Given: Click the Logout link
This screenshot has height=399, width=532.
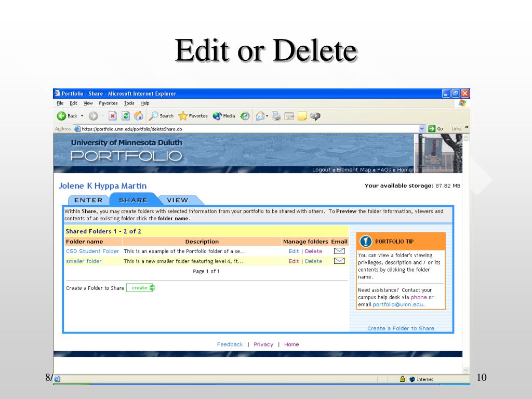Looking at the screenshot, I should (x=321, y=170).
